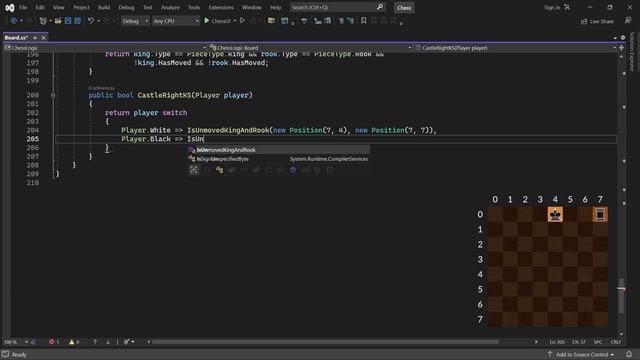This screenshot has width=640, height=360.
Task: Click the split editor icon at right
Action: click(x=621, y=48)
